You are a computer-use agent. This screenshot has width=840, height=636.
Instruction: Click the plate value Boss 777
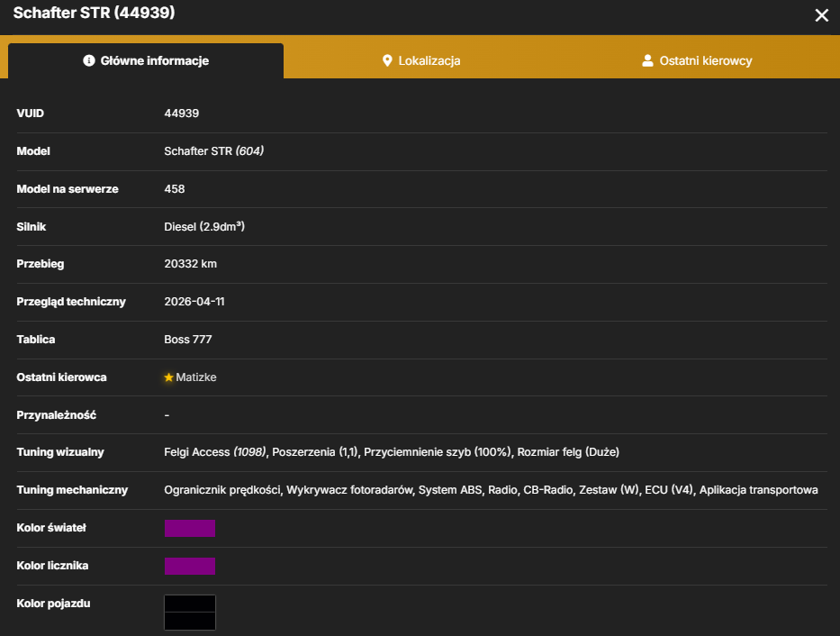click(187, 339)
